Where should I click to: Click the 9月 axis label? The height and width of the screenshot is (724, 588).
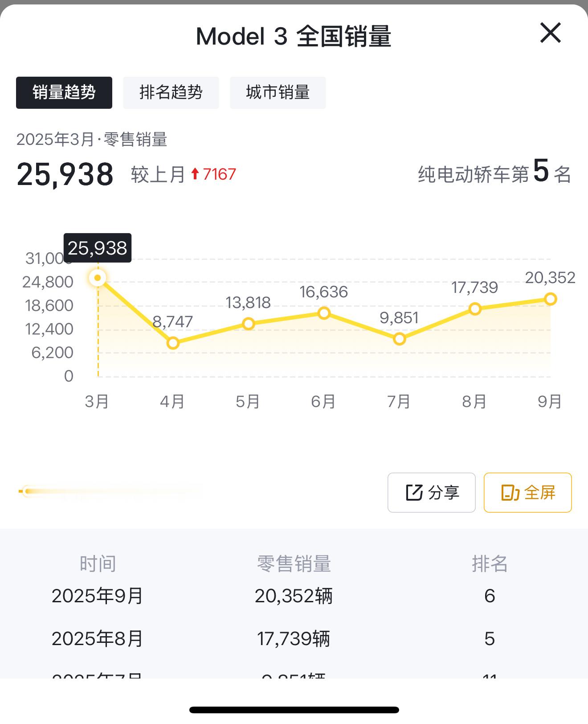[550, 402]
